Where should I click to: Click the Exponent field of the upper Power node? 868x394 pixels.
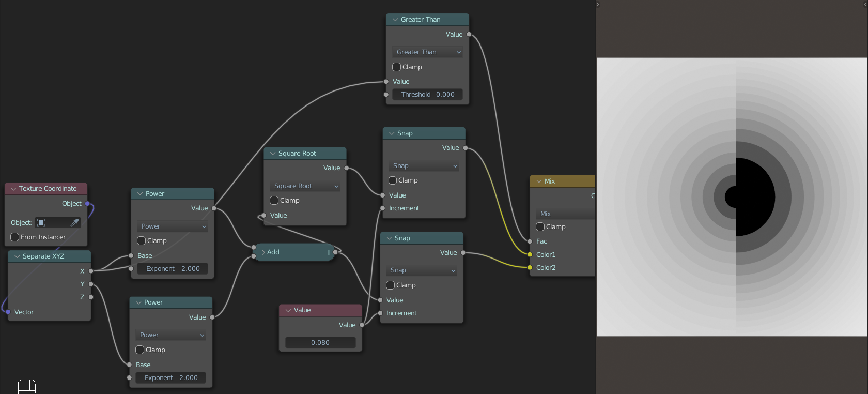173,269
